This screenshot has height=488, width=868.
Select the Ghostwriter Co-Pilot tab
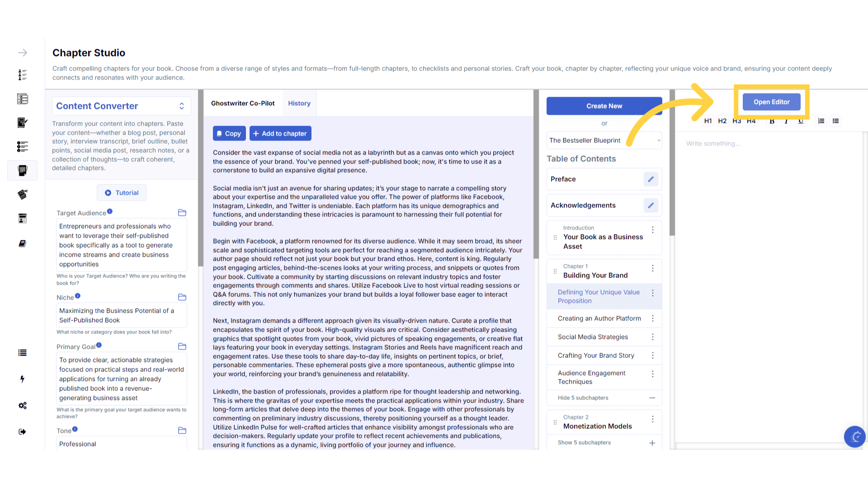click(243, 103)
